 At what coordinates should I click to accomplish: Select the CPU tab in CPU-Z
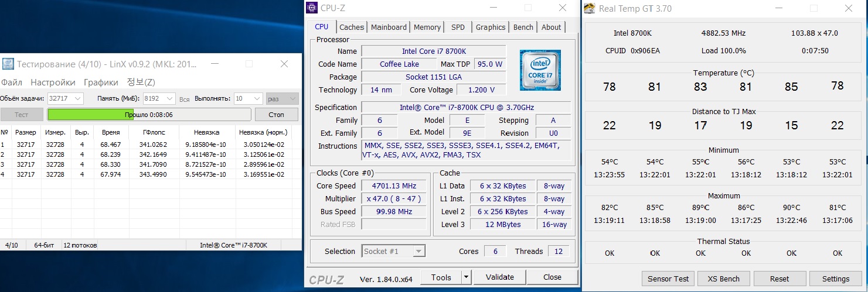[322, 26]
